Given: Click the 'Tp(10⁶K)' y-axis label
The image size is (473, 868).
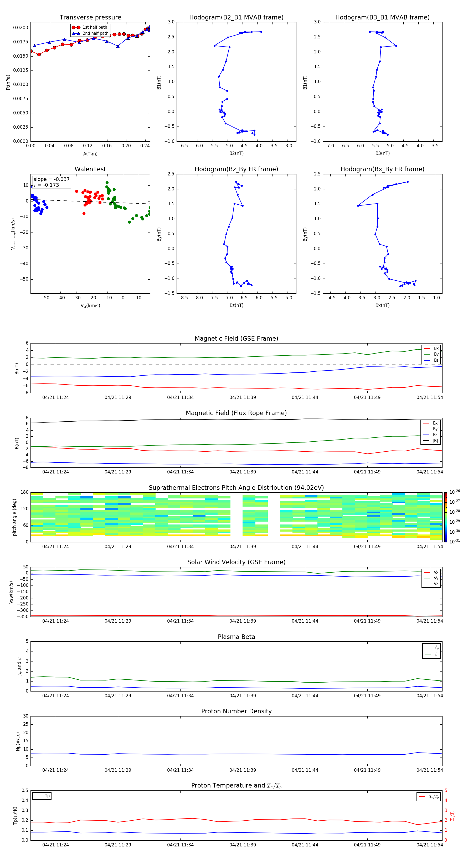Looking at the screenshot, I should click(x=15, y=815).
